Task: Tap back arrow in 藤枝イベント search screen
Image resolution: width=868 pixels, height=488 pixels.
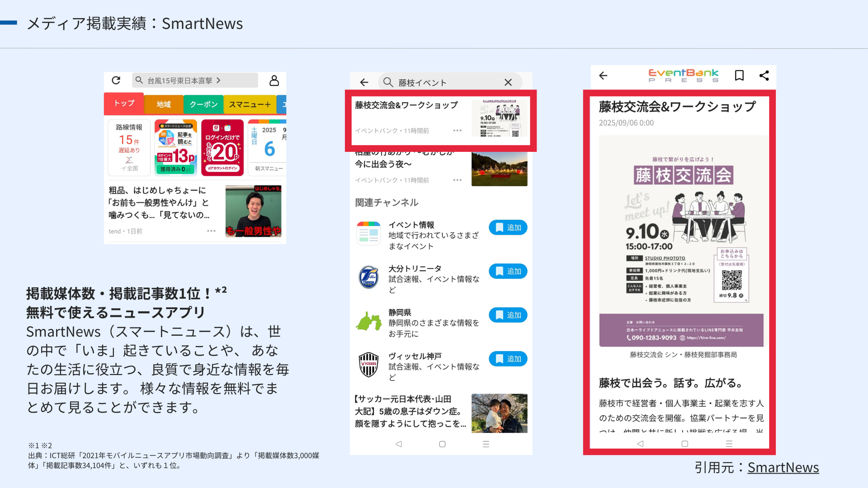Action: (x=364, y=82)
